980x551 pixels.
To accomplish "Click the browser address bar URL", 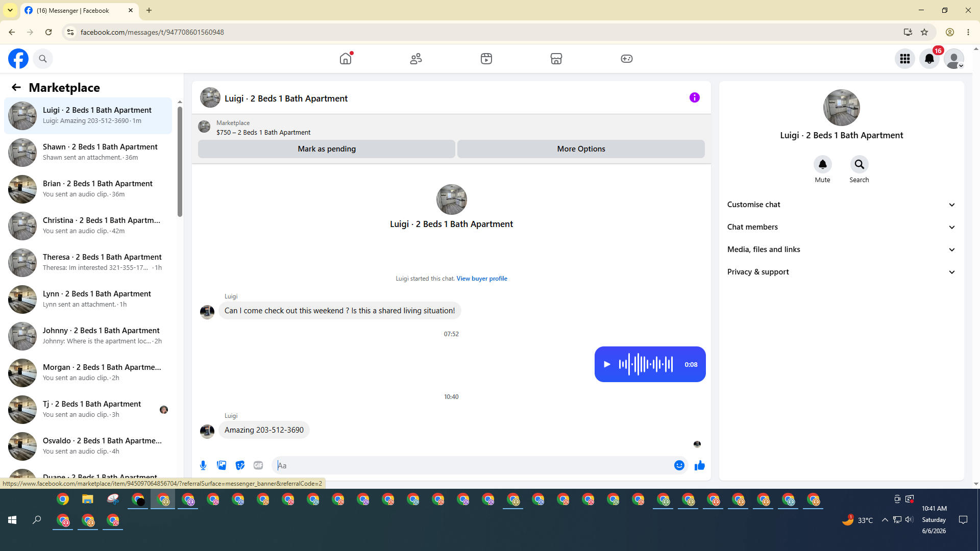I will tap(152, 32).
